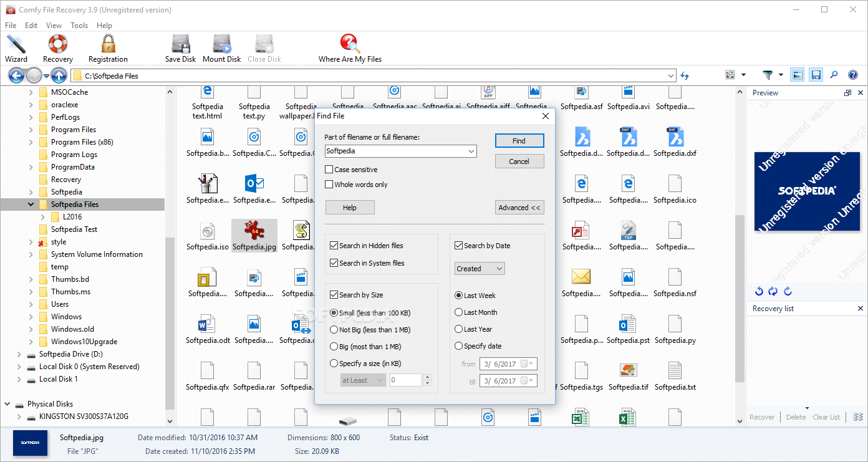The width and height of the screenshot is (868, 462).
Task: Select Specify date radio option
Action: (459, 346)
